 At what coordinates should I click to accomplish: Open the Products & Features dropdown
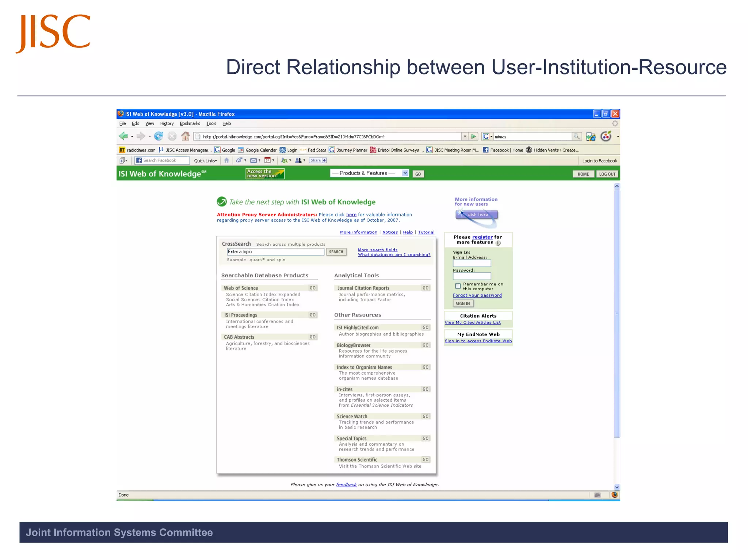tap(369, 173)
